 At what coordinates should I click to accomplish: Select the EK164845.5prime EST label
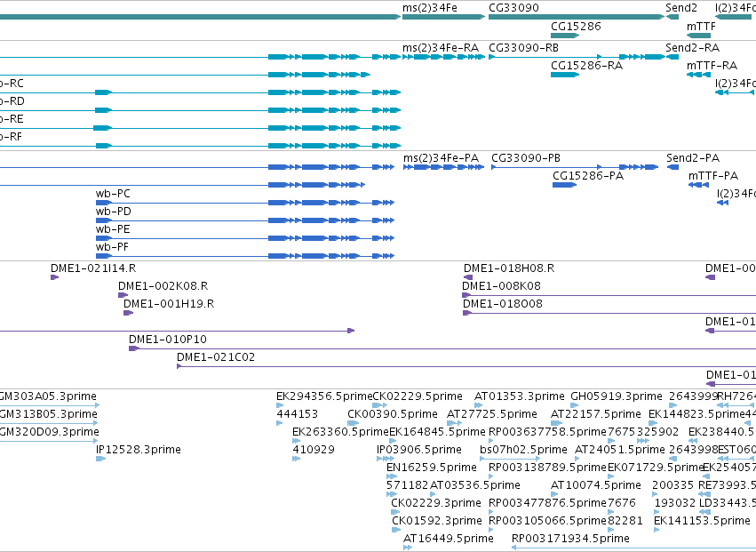pos(437,432)
